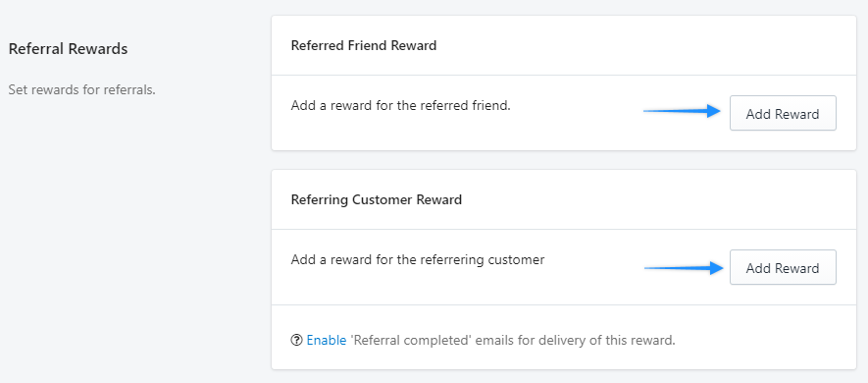Click 'emails for delivery of this reward' text
This screenshot has width=868, height=383.
click(x=574, y=340)
